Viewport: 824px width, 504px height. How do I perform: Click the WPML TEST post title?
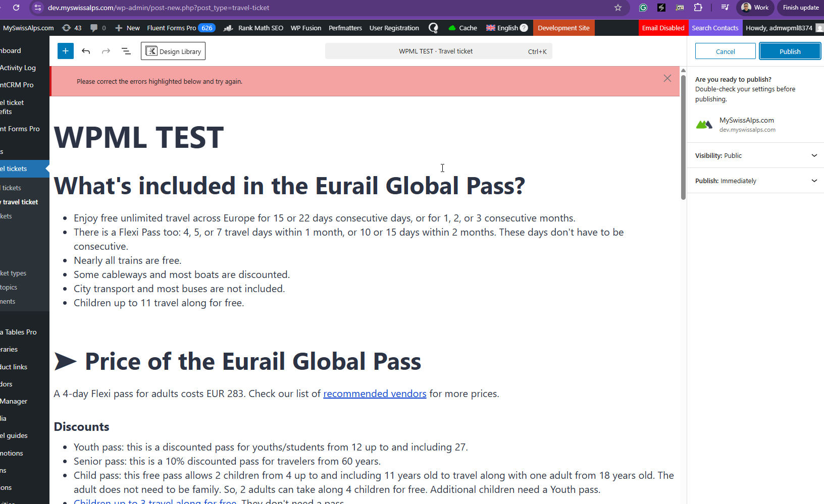[139, 137]
